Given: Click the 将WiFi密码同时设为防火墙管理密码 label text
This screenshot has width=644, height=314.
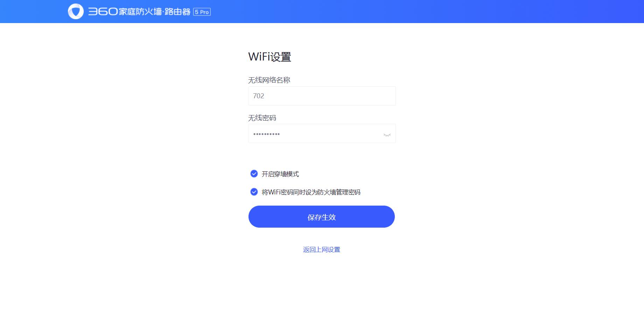Looking at the screenshot, I should 311,192.
